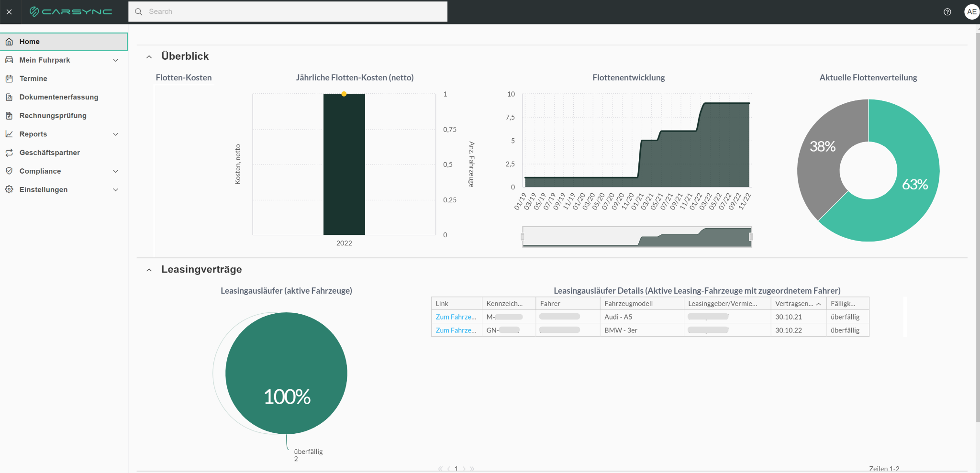Expand the Mein Fuhrpark submenu chevron
The width and height of the screenshot is (980, 473).
pos(115,60)
